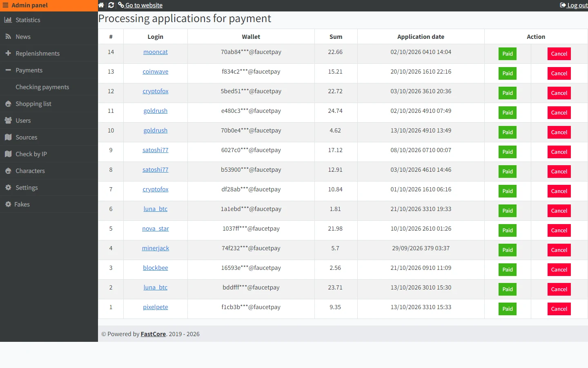The width and height of the screenshot is (588, 368).
Task: Mark cryptofox application 12 as Paid
Action: pyautogui.click(x=508, y=93)
